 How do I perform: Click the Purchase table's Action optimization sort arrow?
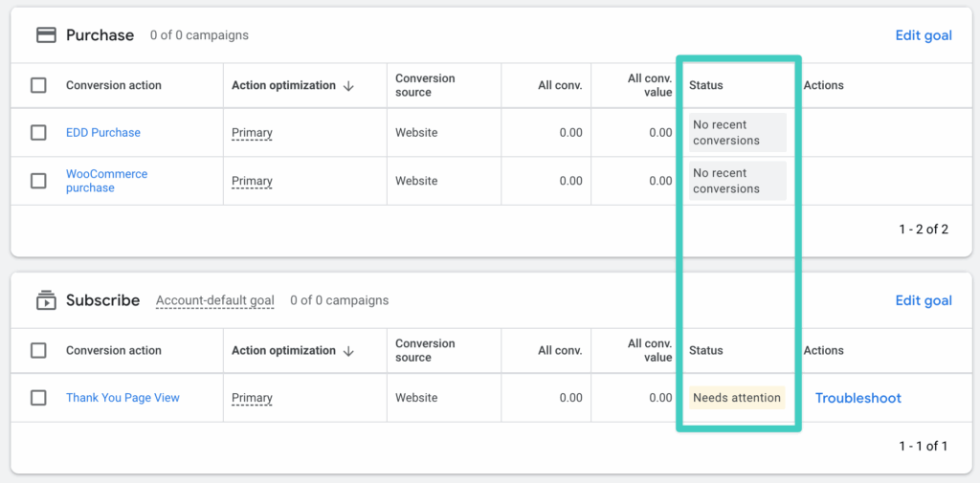348,86
